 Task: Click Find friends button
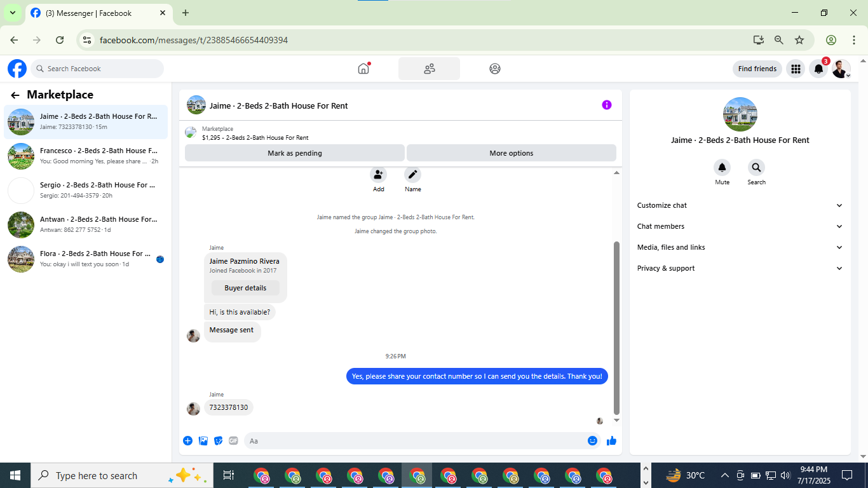tap(757, 69)
